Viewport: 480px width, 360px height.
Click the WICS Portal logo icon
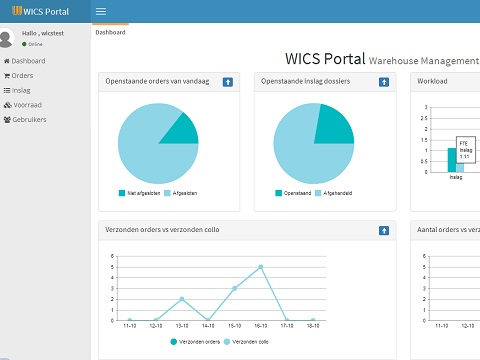coord(17,11)
